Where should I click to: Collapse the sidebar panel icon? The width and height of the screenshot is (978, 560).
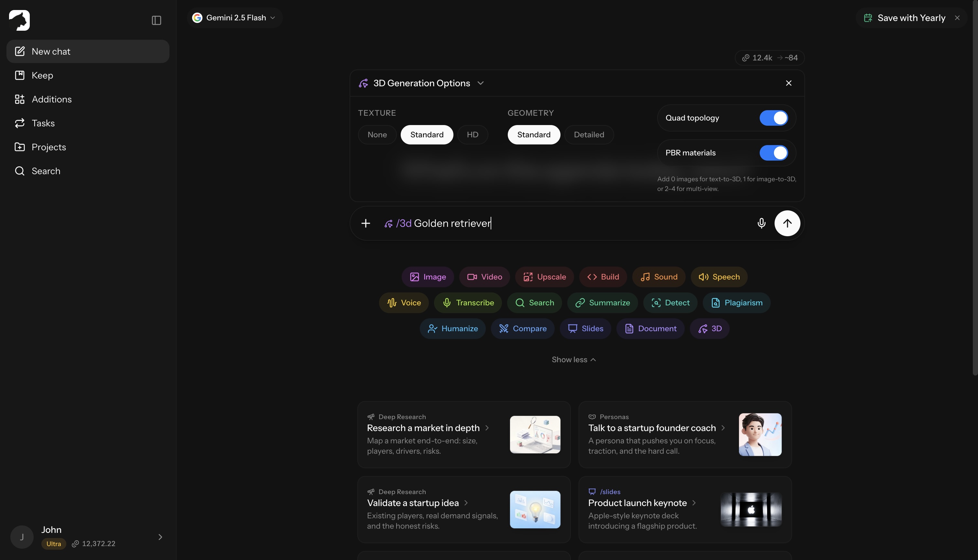(156, 20)
